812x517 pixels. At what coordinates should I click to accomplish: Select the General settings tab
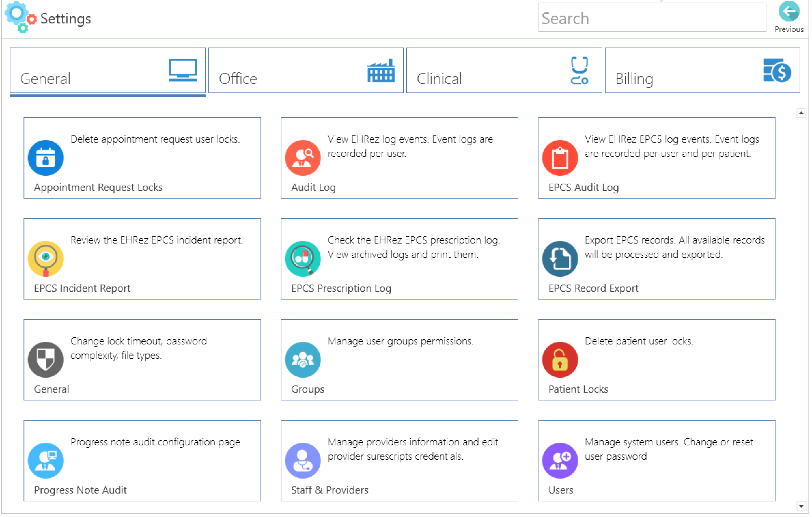pos(107,70)
